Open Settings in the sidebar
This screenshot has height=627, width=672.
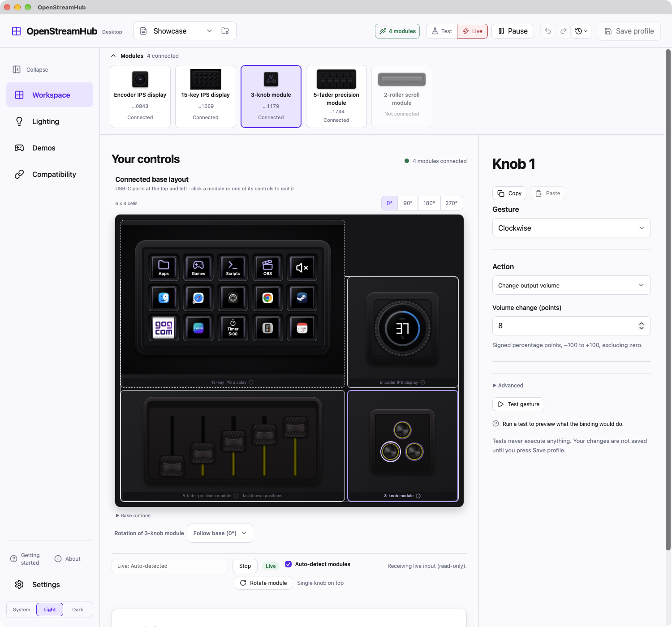point(50,584)
